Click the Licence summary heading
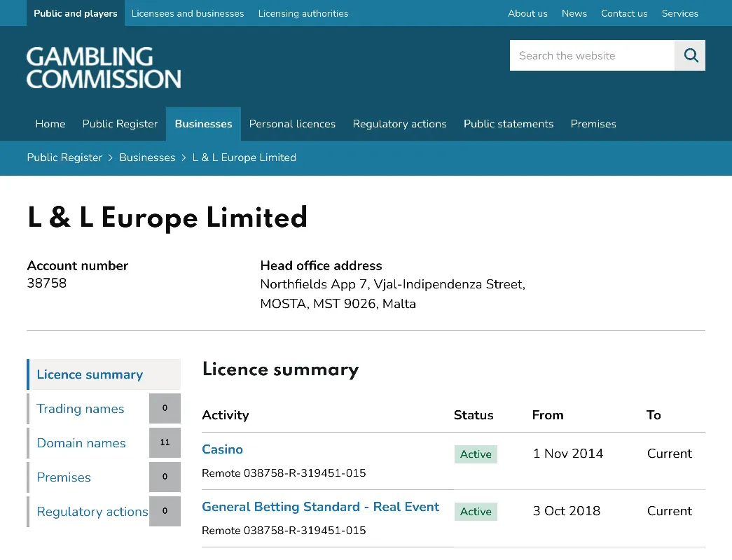 point(281,370)
